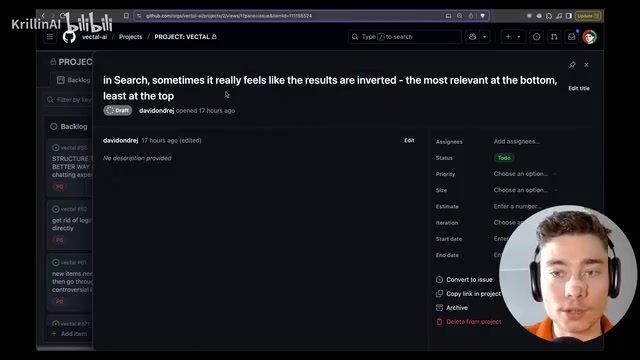
Task: Open the Notifications inbox icon
Action: pos(571,37)
